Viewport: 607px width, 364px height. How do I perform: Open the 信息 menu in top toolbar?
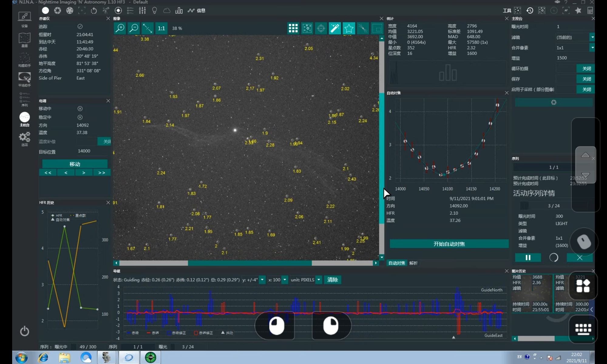point(201,11)
